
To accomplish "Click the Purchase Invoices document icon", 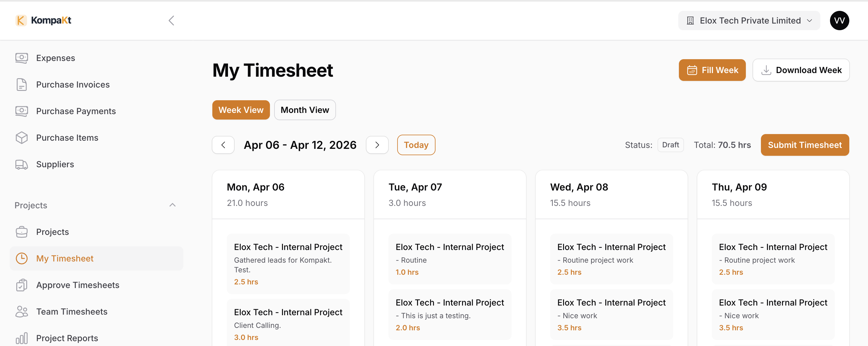I will pos(22,85).
